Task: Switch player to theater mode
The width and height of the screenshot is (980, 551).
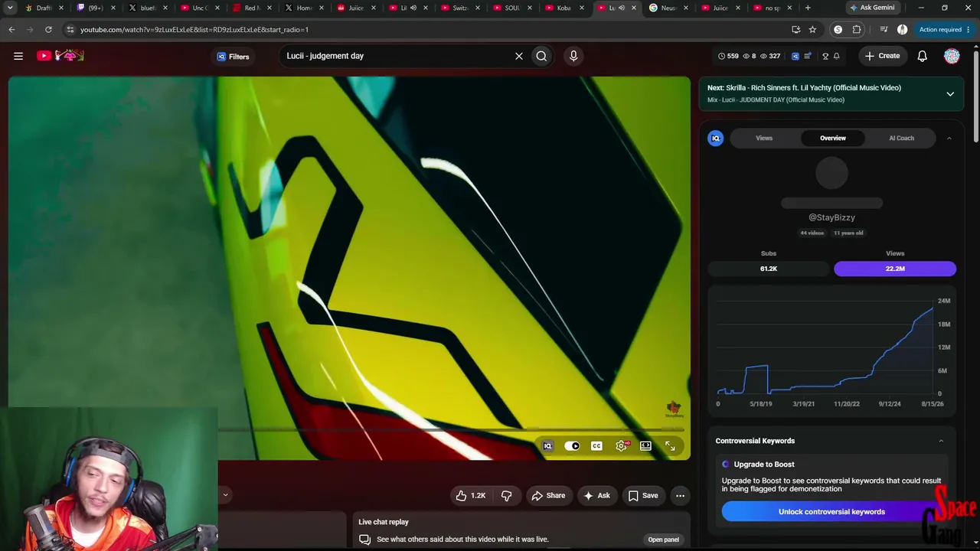Action: pos(645,446)
